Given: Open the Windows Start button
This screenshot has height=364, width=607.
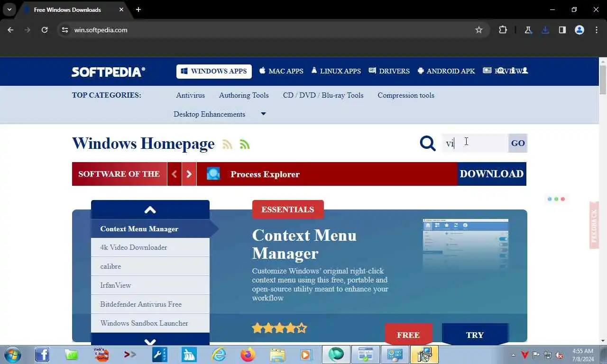Looking at the screenshot, I should 12,355.
